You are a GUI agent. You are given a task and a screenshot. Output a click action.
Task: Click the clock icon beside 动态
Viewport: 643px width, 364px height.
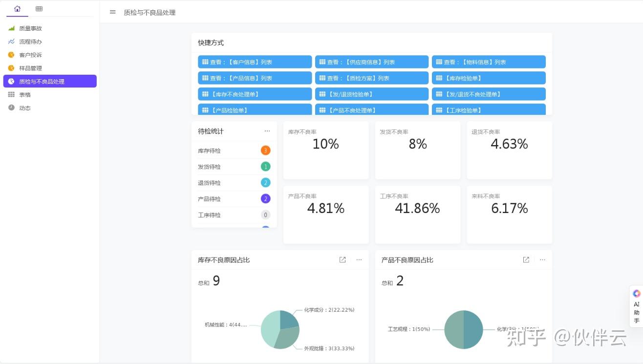click(x=11, y=107)
